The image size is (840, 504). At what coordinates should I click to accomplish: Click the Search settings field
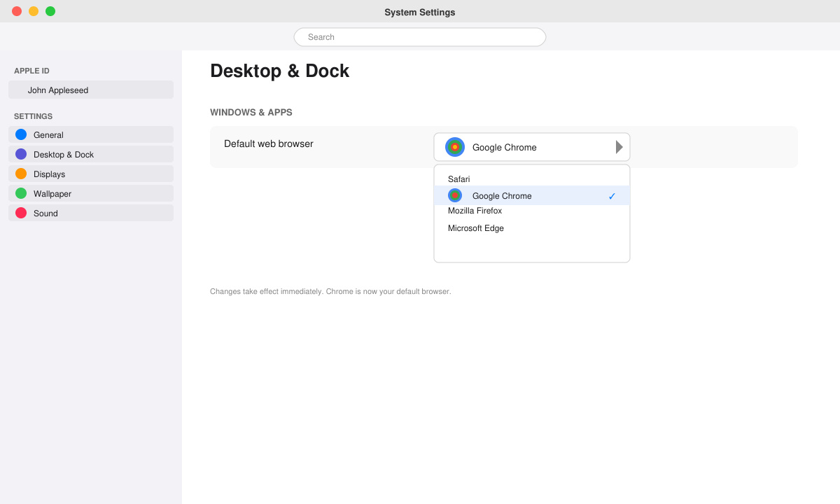[420, 37]
